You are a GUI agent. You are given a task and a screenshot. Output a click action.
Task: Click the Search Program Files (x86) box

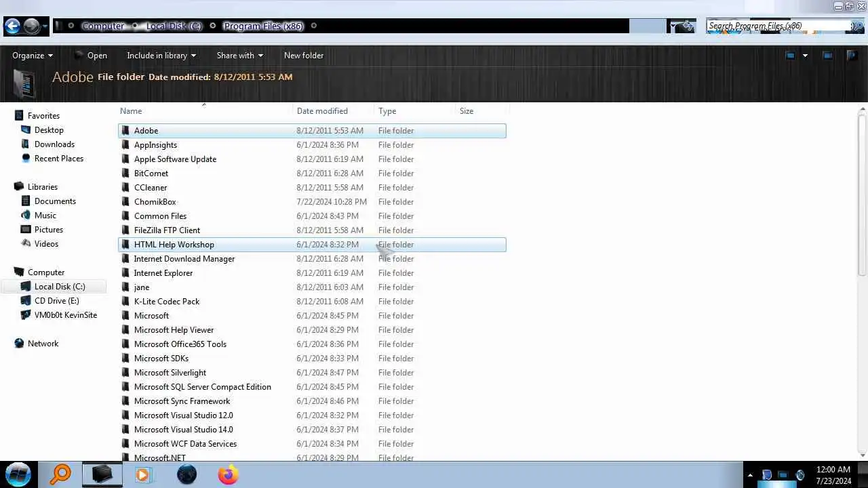pyautogui.click(x=778, y=26)
